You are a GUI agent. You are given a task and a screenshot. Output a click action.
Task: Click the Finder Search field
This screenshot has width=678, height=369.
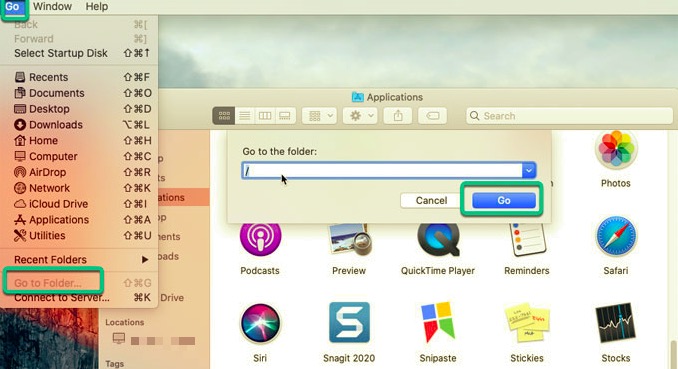tap(569, 116)
